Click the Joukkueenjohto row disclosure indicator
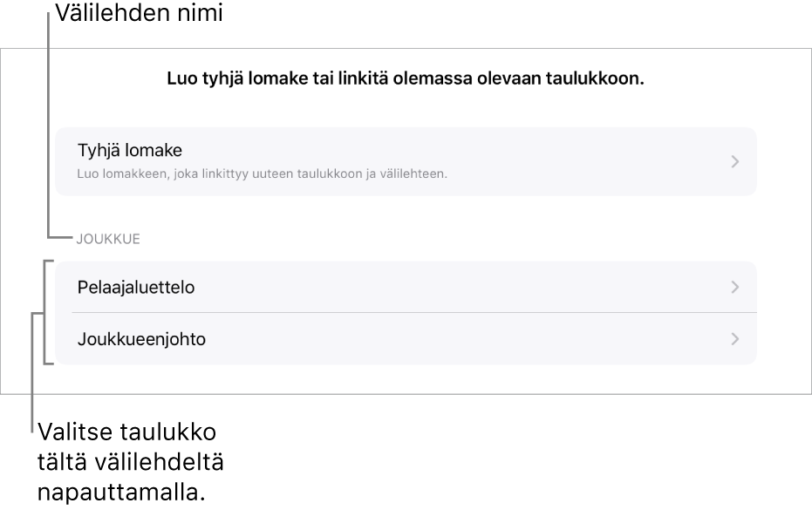 coord(737,338)
